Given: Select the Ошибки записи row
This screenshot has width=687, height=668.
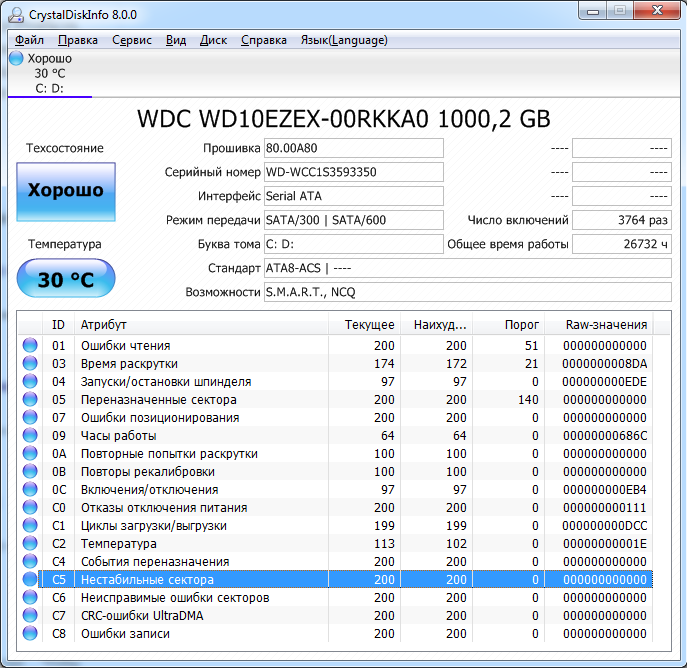Looking at the screenshot, I should [335, 633].
